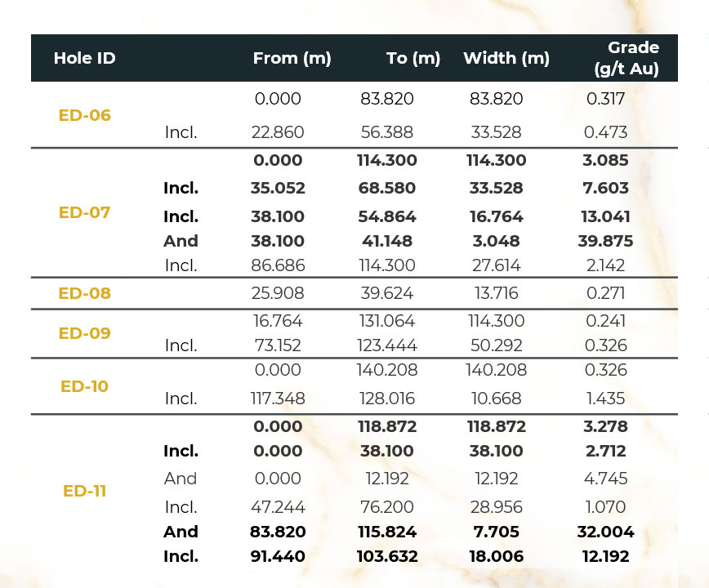Click the ED-10 hole ID label
The width and height of the screenshot is (709, 588).
(x=84, y=385)
